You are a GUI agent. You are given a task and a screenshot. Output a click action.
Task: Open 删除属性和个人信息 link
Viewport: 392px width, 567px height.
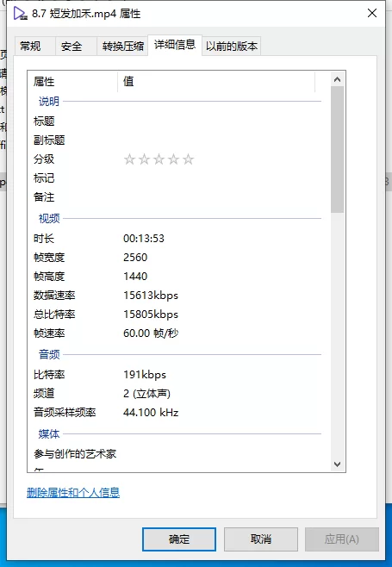pos(73,493)
